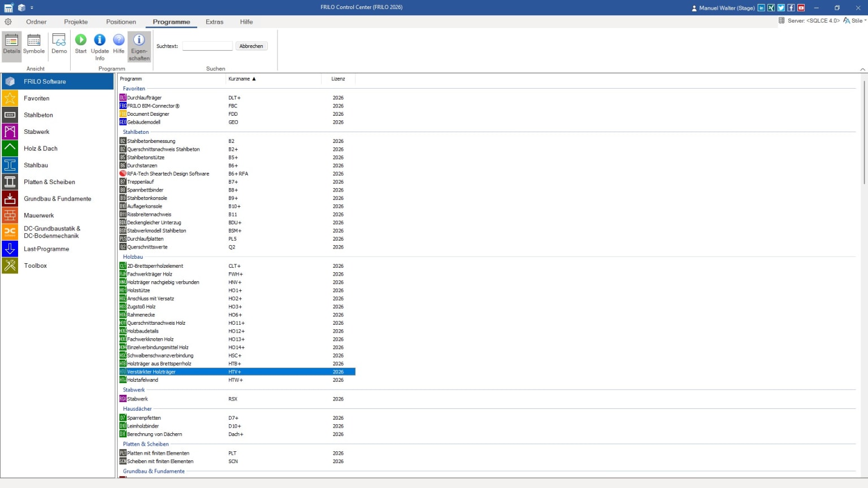Open Server SQLCE 4.0 settings
Image resolution: width=868 pixels, height=488 pixels.
pyautogui.click(x=809, y=20)
